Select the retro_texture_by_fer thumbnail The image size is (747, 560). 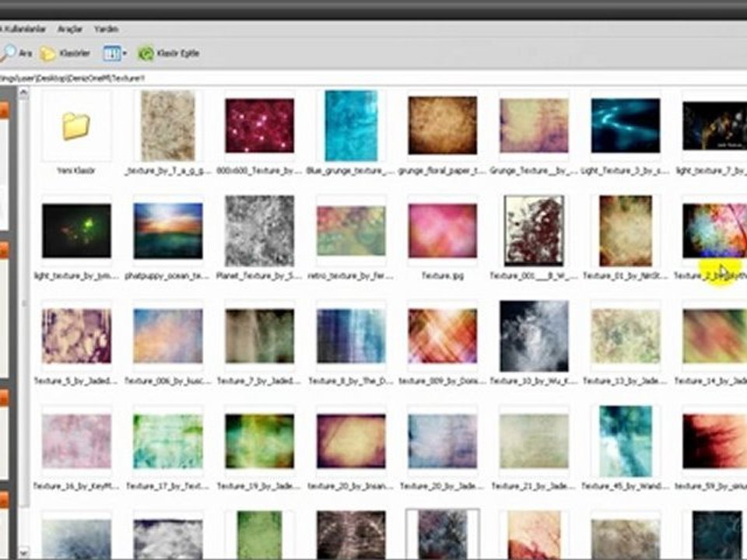coord(351,231)
